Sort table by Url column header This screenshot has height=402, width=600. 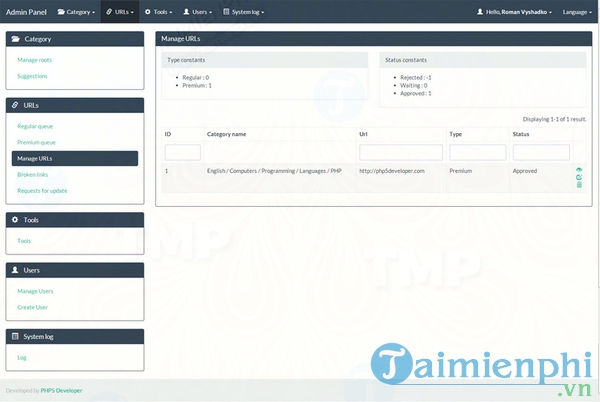tap(363, 134)
